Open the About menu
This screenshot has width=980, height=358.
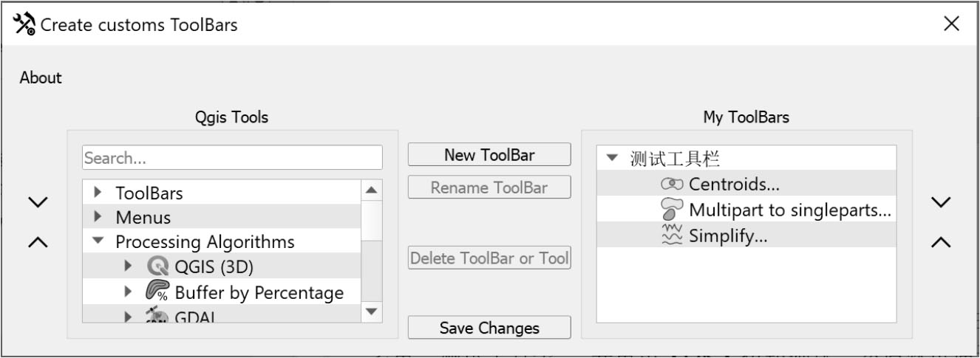(41, 78)
